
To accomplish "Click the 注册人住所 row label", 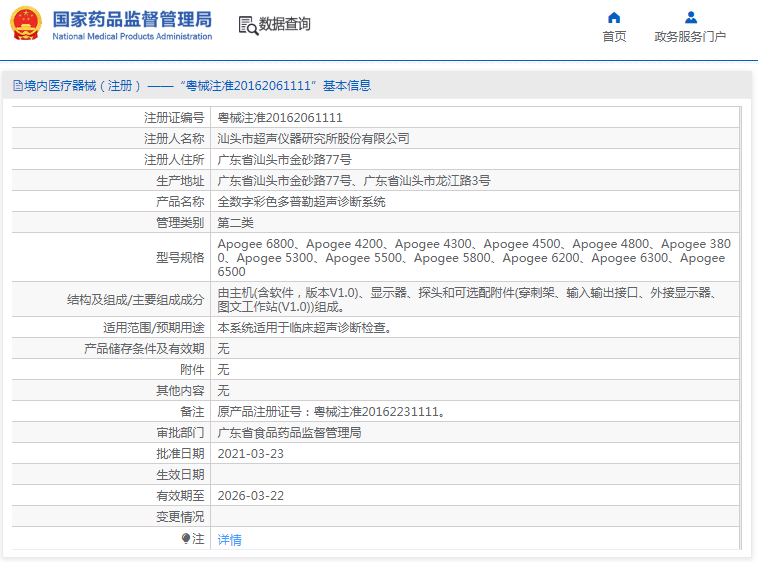I will pyautogui.click(x=174, y=159).
